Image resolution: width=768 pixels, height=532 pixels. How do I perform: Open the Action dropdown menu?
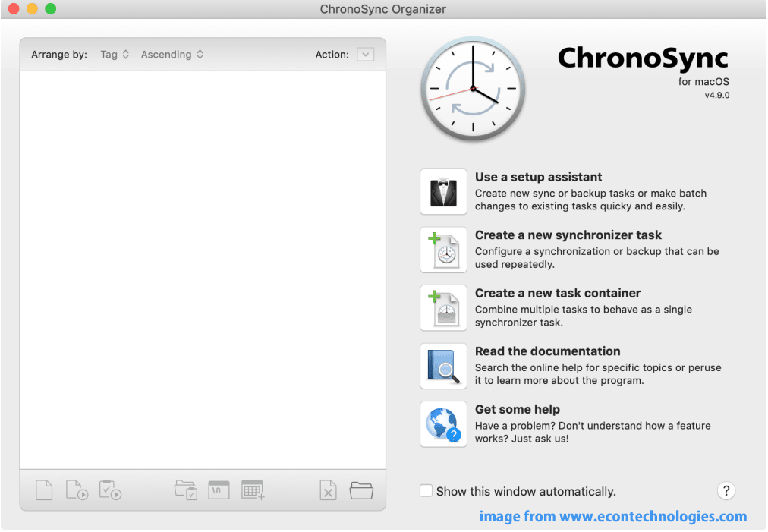click(365, 55)
